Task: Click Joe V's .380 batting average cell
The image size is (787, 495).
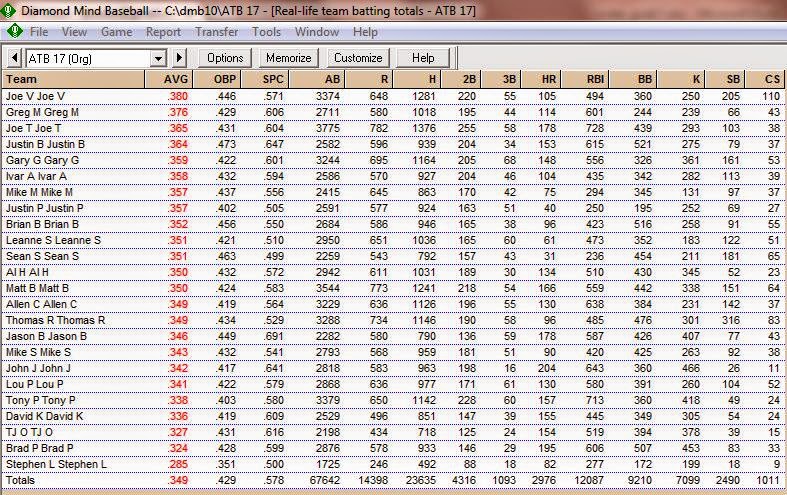Action: pyautogui.click(x=178, y=96)
